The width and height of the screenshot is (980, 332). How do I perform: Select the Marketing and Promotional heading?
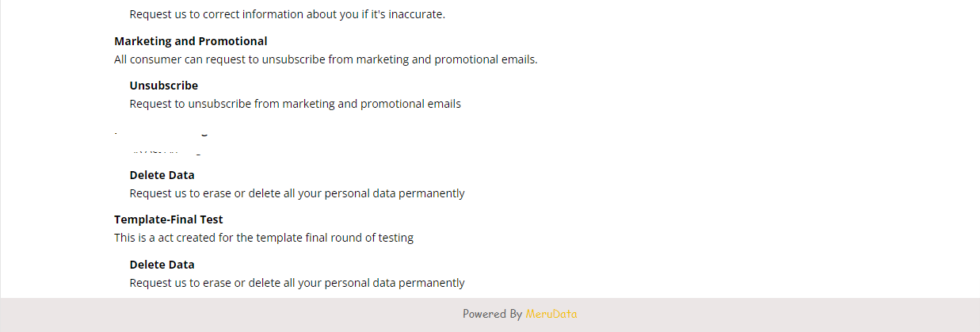tap(191, 41)
